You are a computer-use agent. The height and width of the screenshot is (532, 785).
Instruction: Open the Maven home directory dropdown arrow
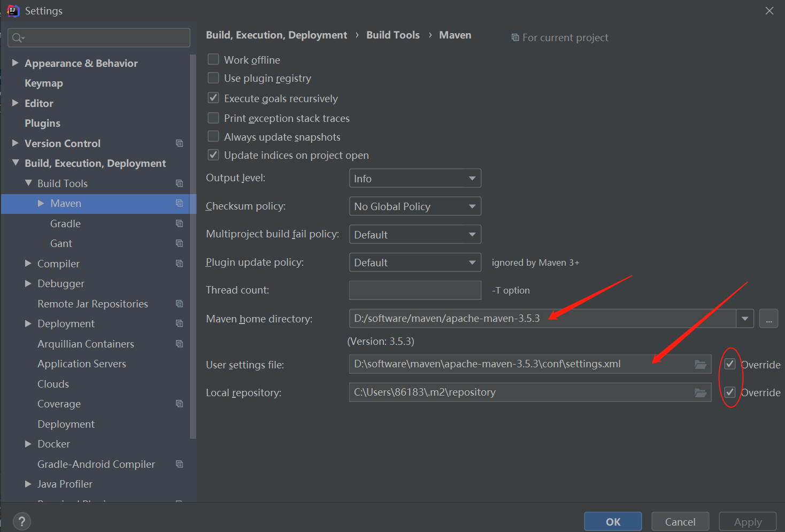pos(745,319)
